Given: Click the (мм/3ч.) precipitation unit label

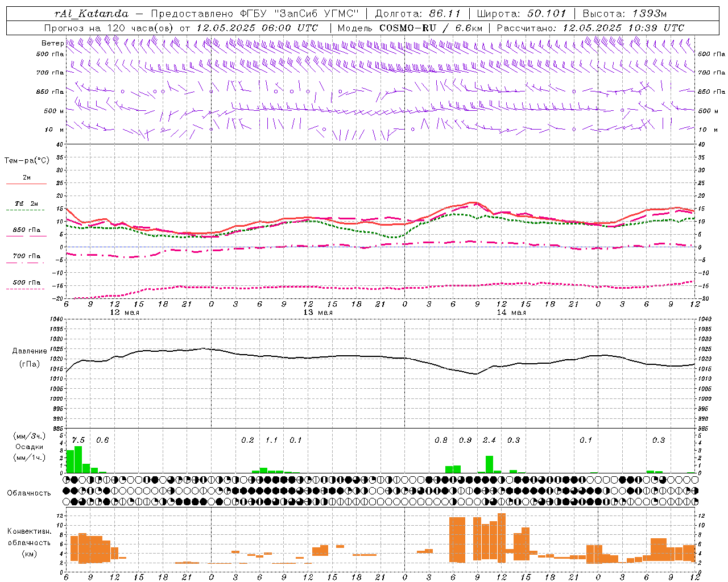Looking at the screenshot, I should [28, 436].
